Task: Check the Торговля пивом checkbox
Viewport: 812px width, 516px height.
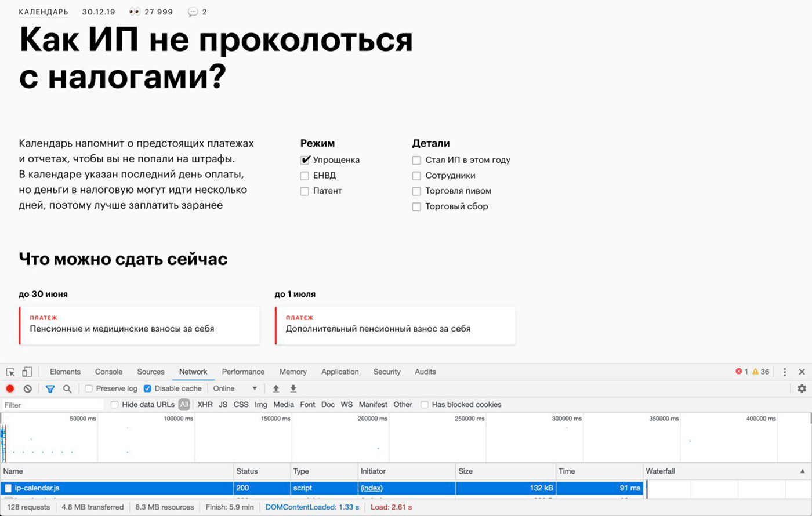Action: [416, 191]
